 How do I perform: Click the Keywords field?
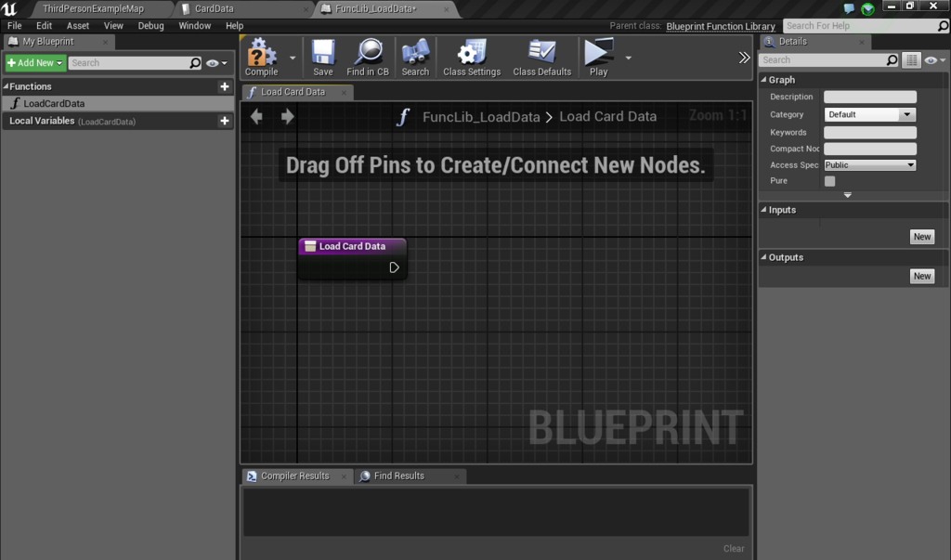[x=870, y=132]
